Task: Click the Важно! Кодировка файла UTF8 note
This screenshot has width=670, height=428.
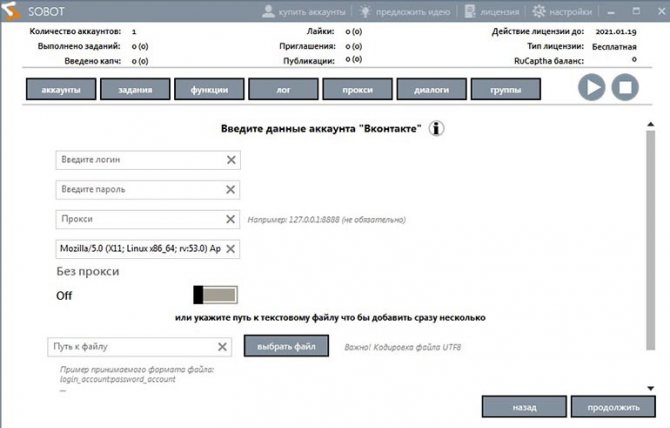Action: click(x=403, y=347)
